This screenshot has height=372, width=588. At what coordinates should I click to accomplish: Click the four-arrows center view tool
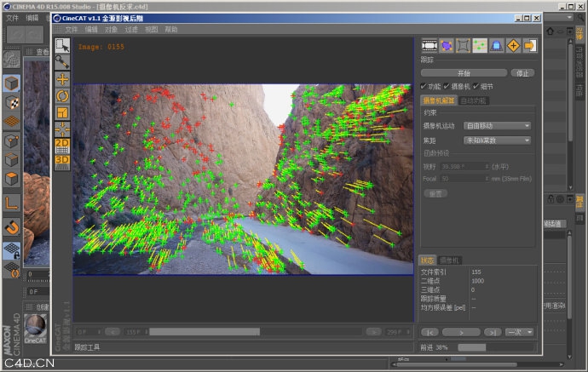pyautogui.click(x=62, y=129)
